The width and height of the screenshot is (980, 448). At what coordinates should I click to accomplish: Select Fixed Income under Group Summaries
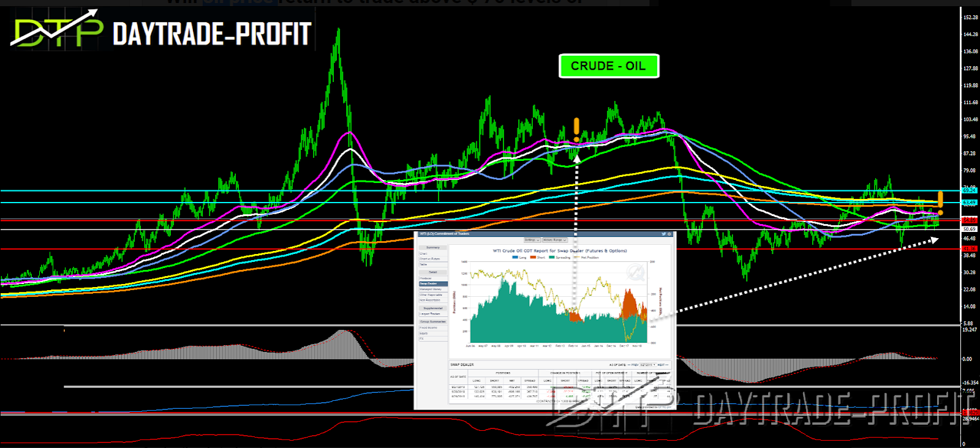click(433, 327)
